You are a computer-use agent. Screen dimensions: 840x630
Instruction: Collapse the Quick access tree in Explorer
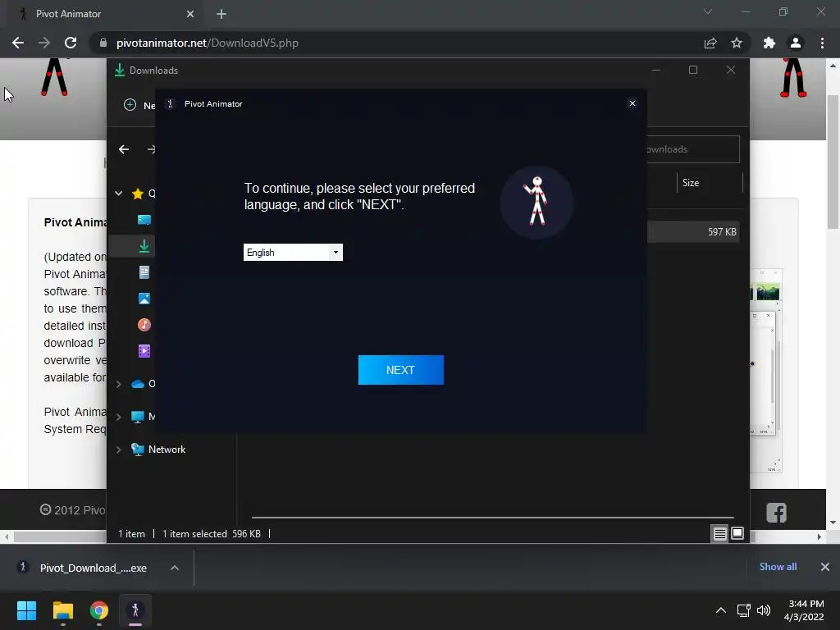click(x=118, y=194)
